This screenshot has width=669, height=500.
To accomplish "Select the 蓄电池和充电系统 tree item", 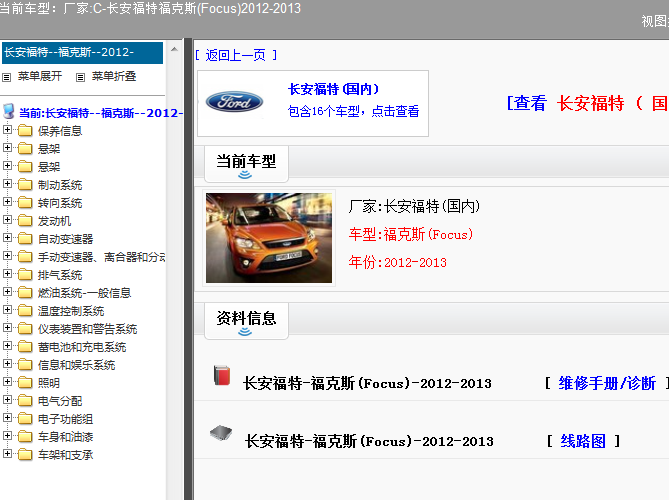I will pos(82,347).
